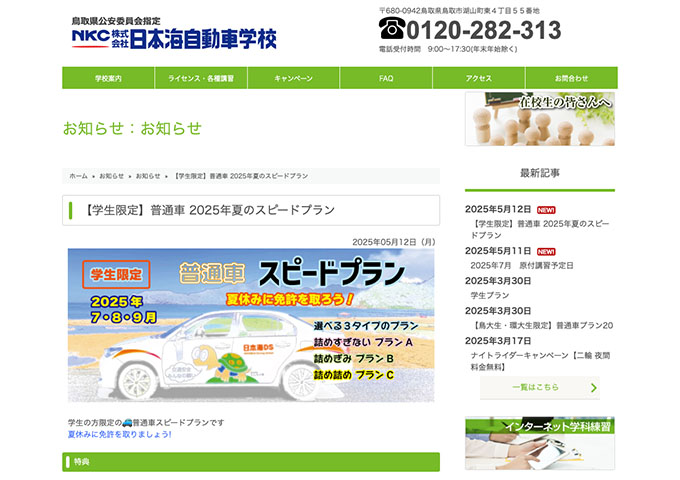Click the NEW badge next to 2025年5月12日

coord(546,210)
